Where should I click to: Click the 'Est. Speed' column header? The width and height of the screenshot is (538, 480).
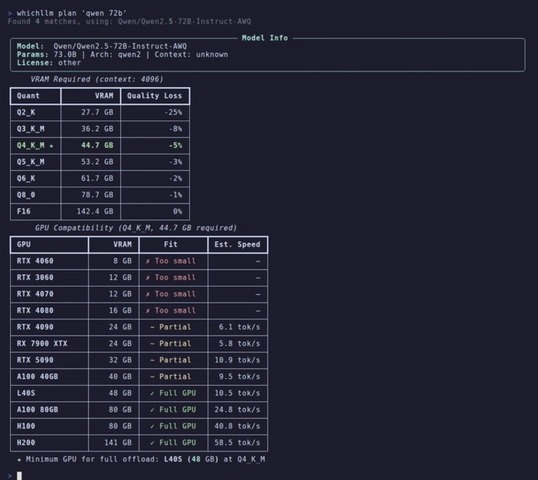(x=237, y=244)
